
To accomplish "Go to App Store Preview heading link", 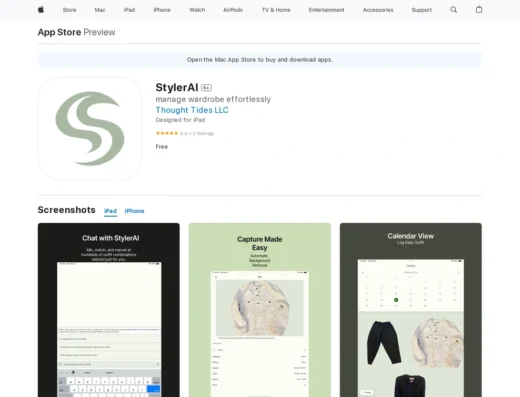I will click(x=76, y=32).
